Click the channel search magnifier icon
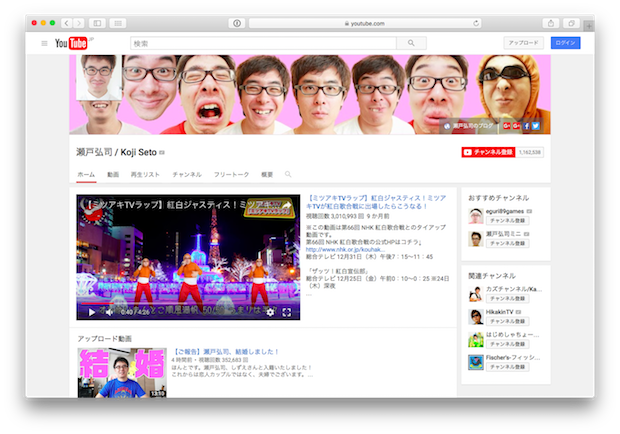 [x=288, y=174]
